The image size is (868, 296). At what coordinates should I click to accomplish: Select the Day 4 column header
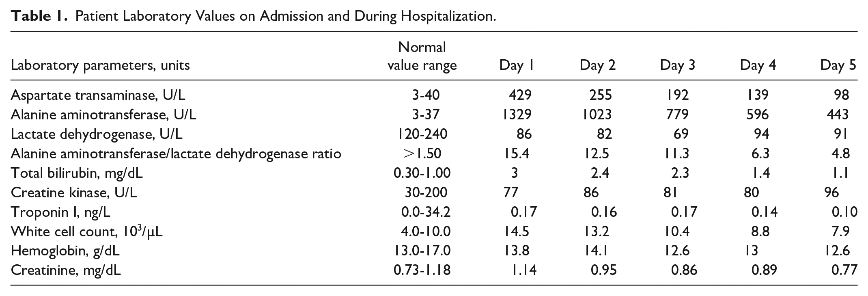(758, 65)
